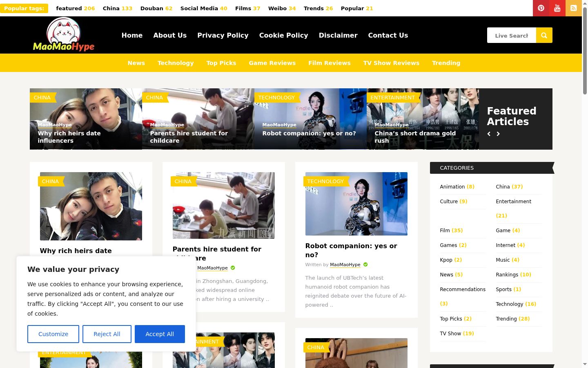This screenshot has width=588, height=368.
Task: Select Film Reviews in yellow bar
Action: point(330,63)
